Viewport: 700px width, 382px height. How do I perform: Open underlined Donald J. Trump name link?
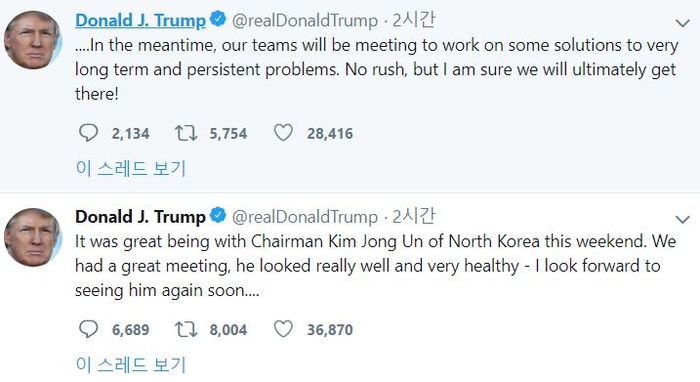point(140,21)
